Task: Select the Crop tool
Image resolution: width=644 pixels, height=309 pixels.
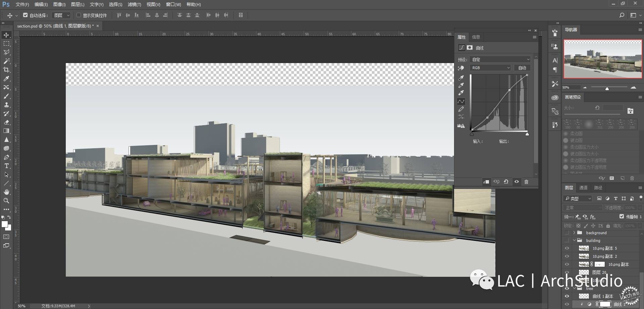Action: (x=6, y=70)
